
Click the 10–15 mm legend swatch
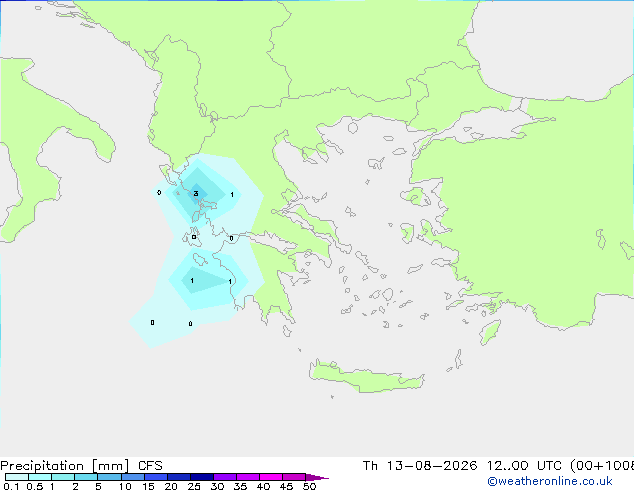coord(133,477)
